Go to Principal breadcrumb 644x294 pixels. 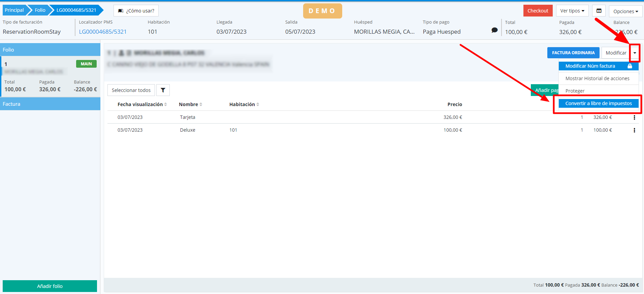click(14, 10)
